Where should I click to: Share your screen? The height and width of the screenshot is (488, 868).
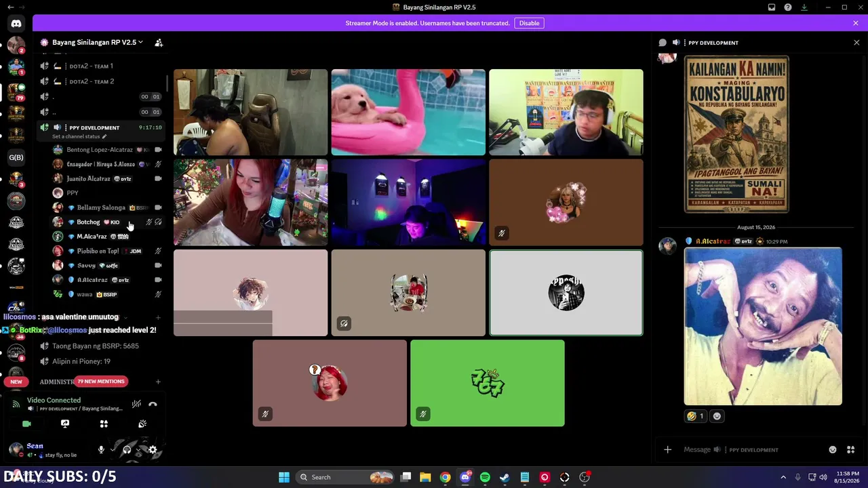[65, 424]
